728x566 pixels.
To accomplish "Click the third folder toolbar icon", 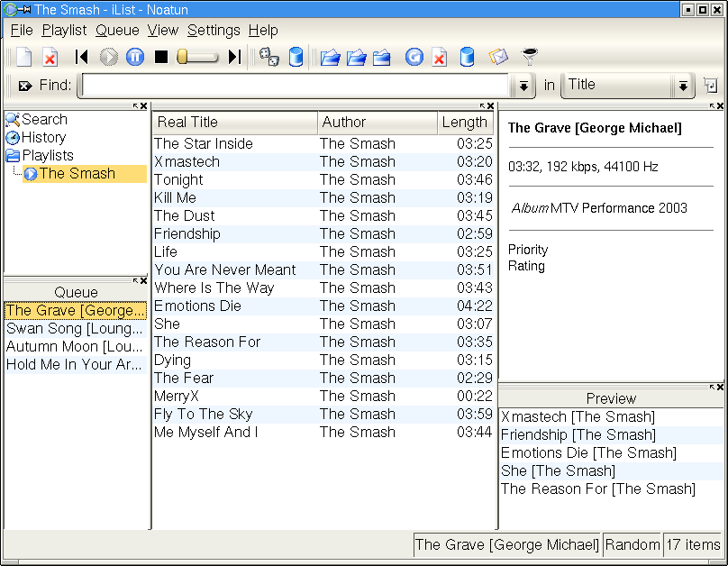I will pos(382,58).
